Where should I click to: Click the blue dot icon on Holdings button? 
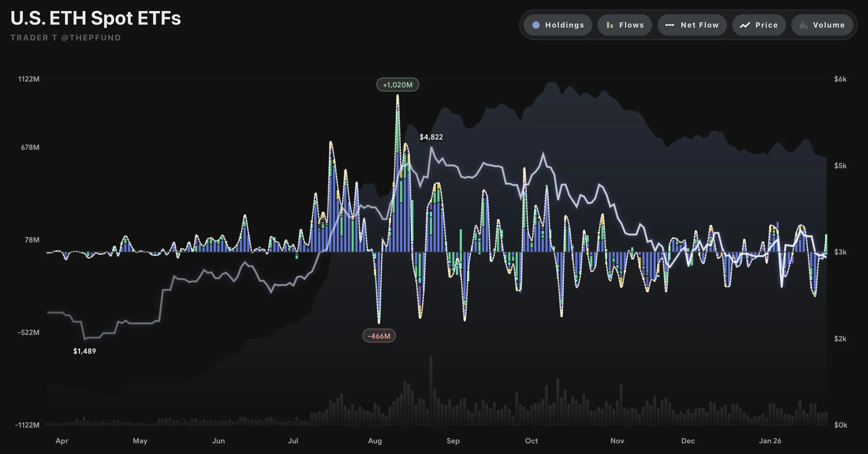pyautogui.click(x=536, y=25)
